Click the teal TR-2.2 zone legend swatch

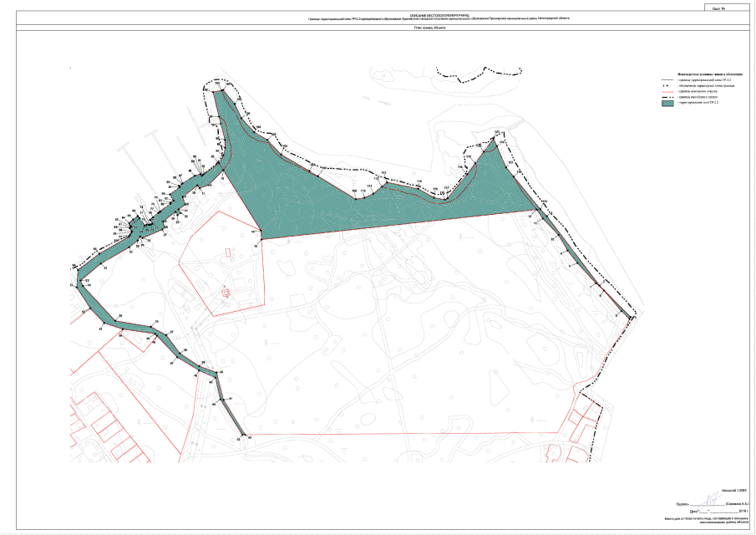click(x=667, y=103)
